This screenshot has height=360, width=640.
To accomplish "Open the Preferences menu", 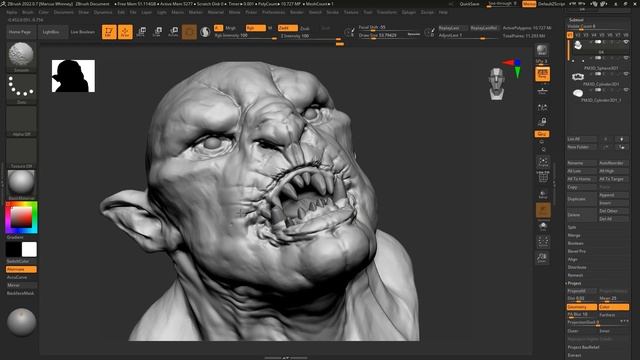I will click(273, 12).
